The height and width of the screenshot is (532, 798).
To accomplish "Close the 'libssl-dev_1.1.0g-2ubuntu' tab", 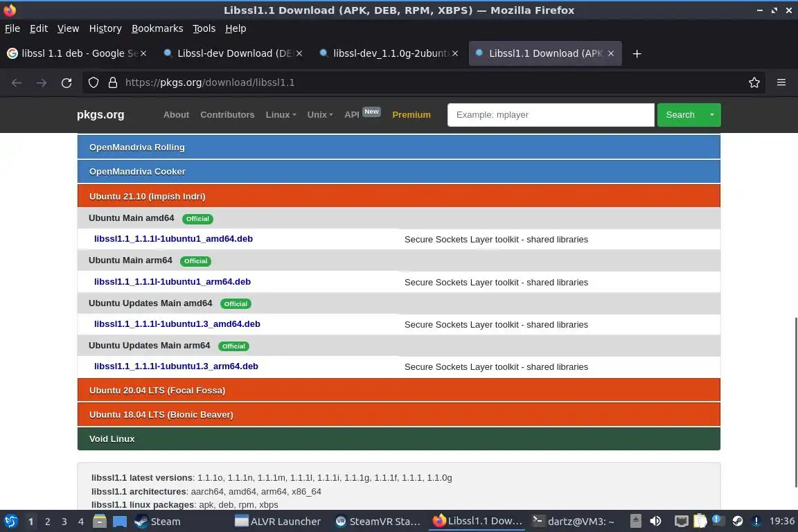I will point(455,53).
